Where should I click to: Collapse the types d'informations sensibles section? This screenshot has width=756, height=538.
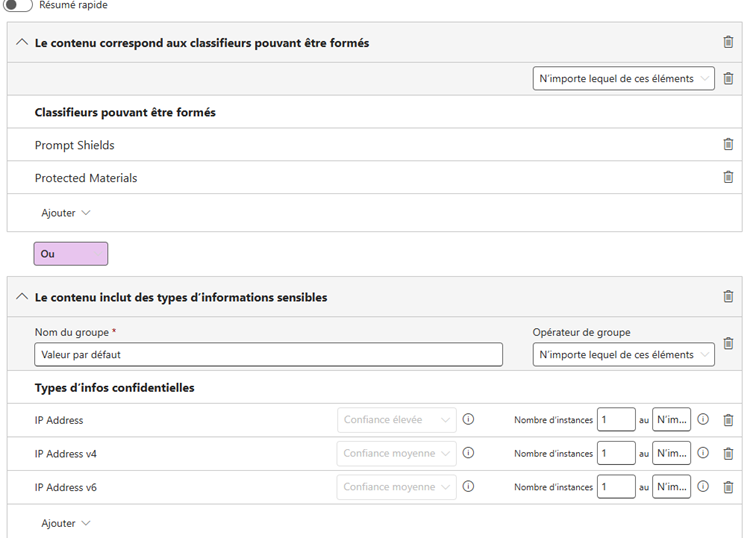pos(22,297)
